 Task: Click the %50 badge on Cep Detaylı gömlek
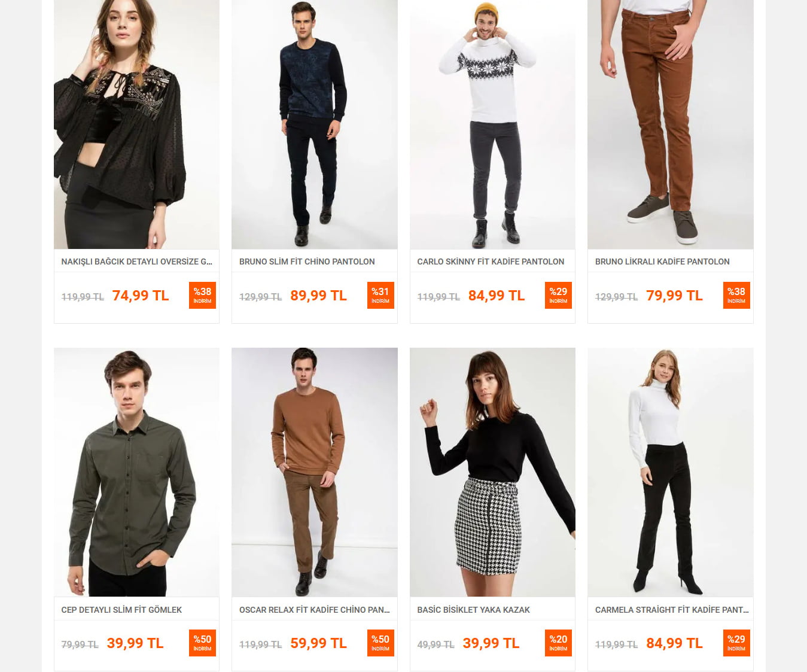tap(202, 643)
